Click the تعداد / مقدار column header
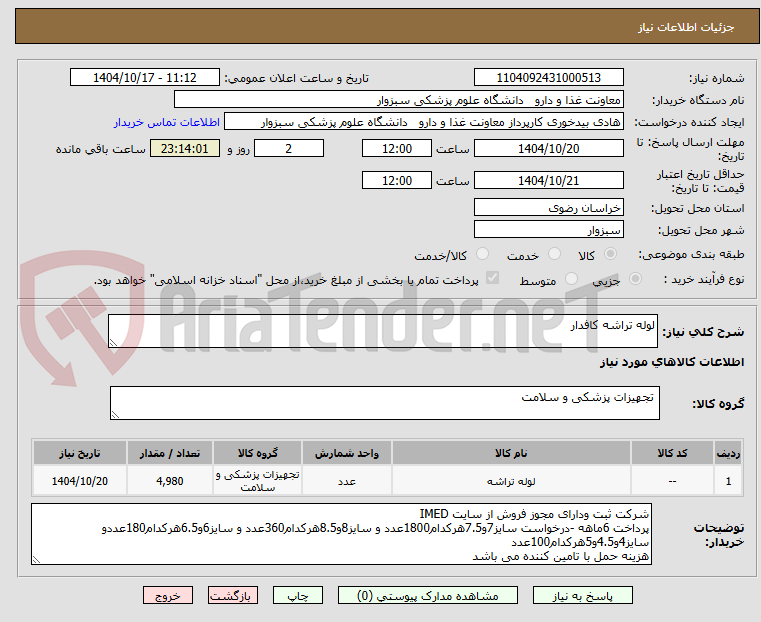 point(170,453)
